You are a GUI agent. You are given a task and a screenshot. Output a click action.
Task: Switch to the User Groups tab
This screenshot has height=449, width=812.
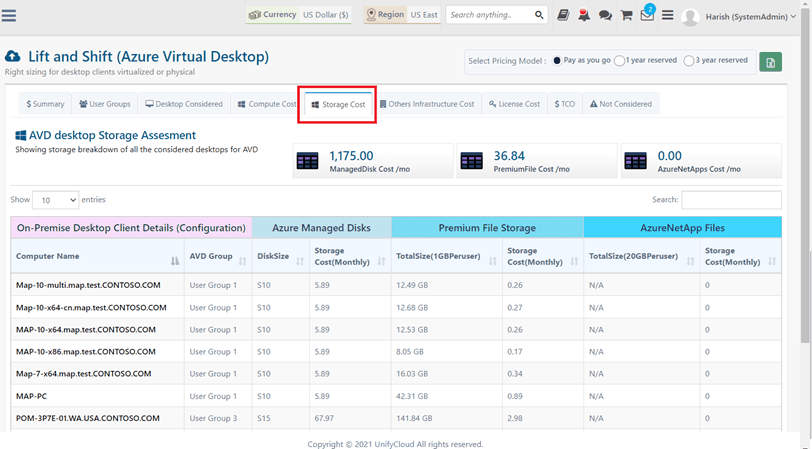pyautogui.click(x=105, y=104)
